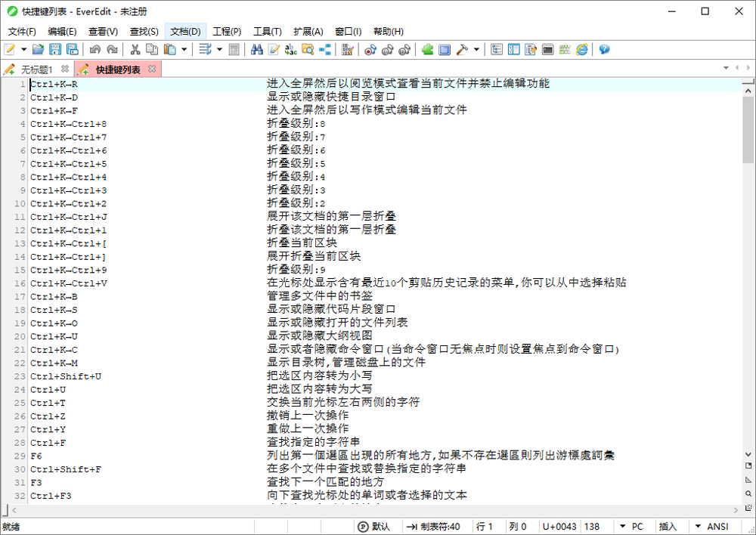Open the 工具(T) menu

point(266,31)
